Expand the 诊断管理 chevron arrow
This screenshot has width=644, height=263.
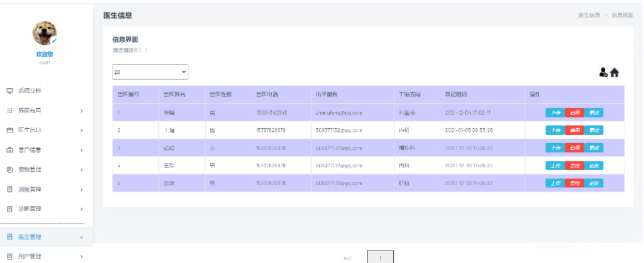[x=81, y=209]
